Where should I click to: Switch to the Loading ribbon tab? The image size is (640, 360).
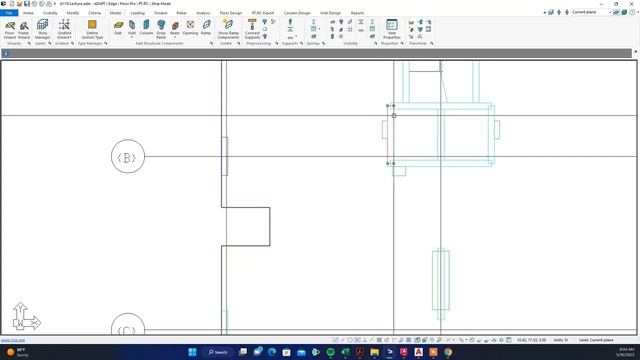click(x=138, y=13)
